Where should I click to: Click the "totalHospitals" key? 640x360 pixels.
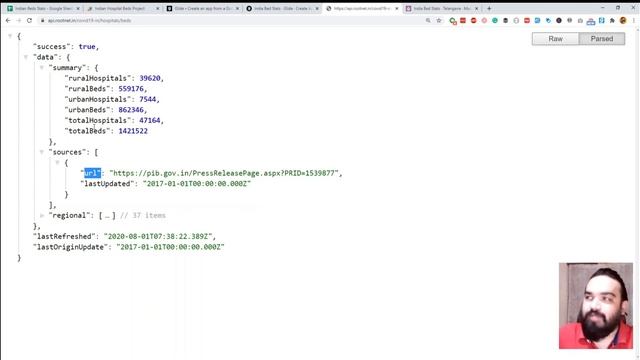pyautogui.click(x=98, y=120)
